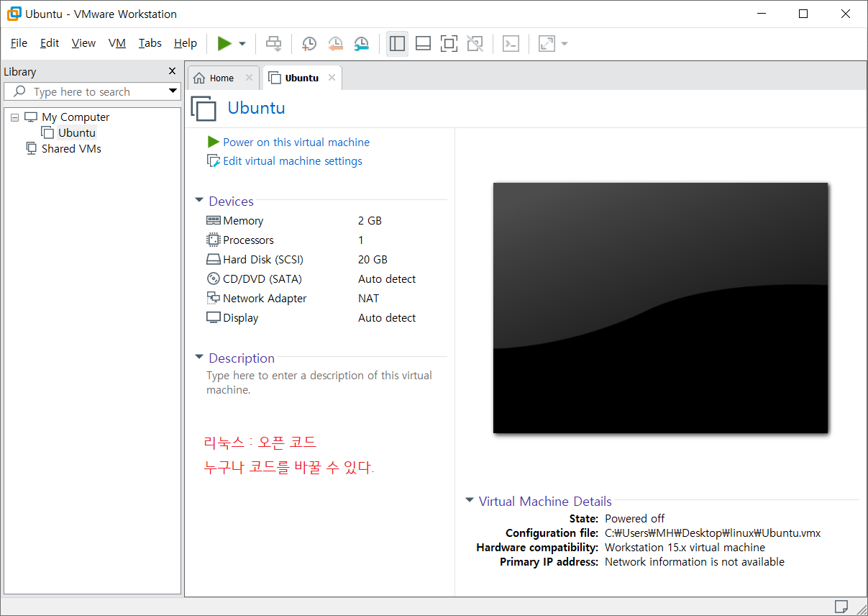The height and width of the screenshot is (616, 868).
Task: Click the Unity mode icon
Action: click(x=475, y=44)
